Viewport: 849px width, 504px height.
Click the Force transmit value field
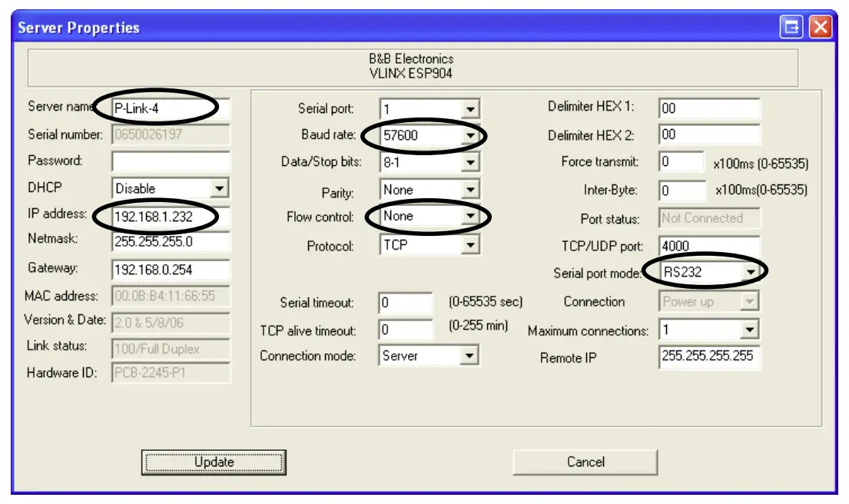(679, 161)
